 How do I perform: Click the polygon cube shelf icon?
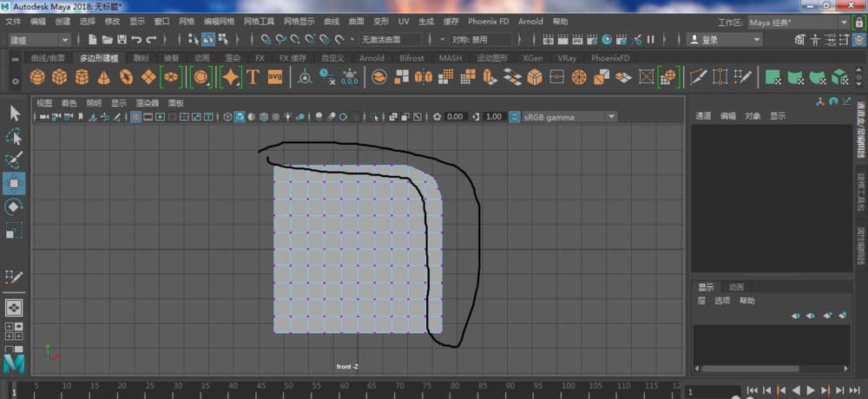point(59,77)
